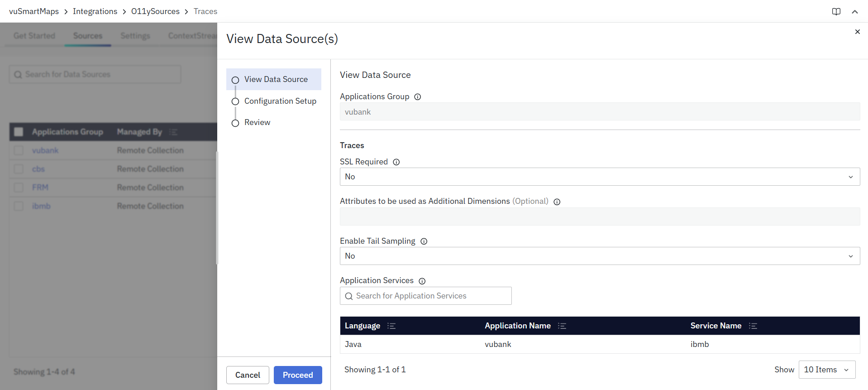Select the Configuration Setup step

coord(280,101)
